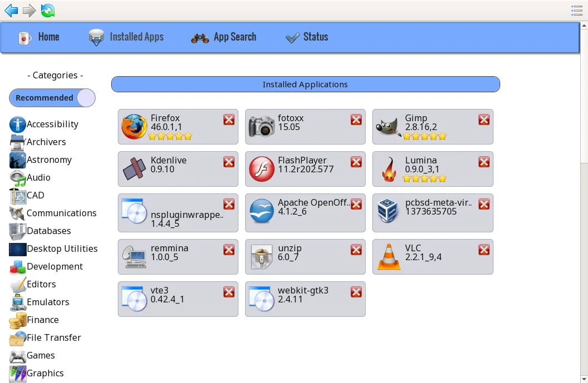Screen dimensions: 588x383
Task: Open the Status tab
Action: pyautogui.click(x=306, y=37)
